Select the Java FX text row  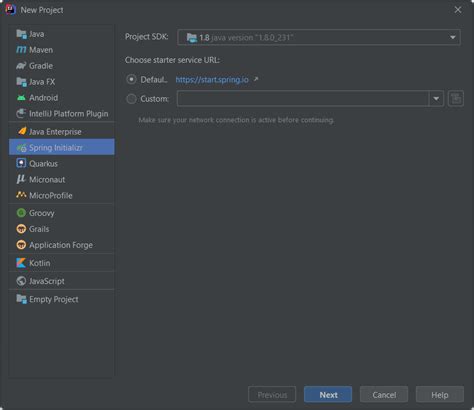(x=62, y=82)
